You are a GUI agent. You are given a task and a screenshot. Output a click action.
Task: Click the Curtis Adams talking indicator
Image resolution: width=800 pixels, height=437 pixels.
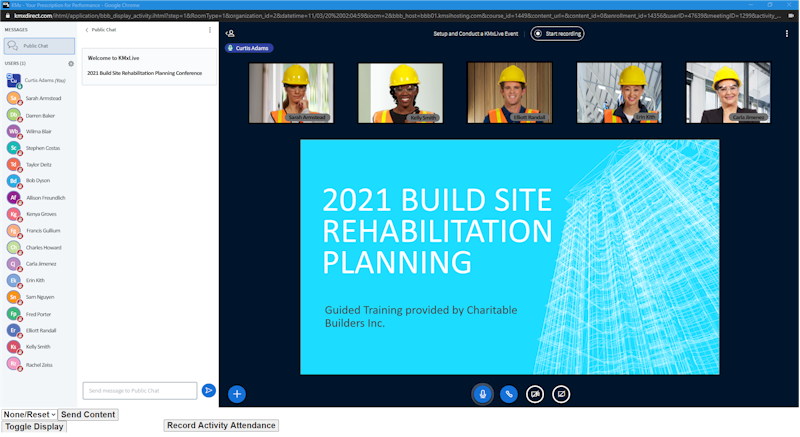[x=249, y=48]
